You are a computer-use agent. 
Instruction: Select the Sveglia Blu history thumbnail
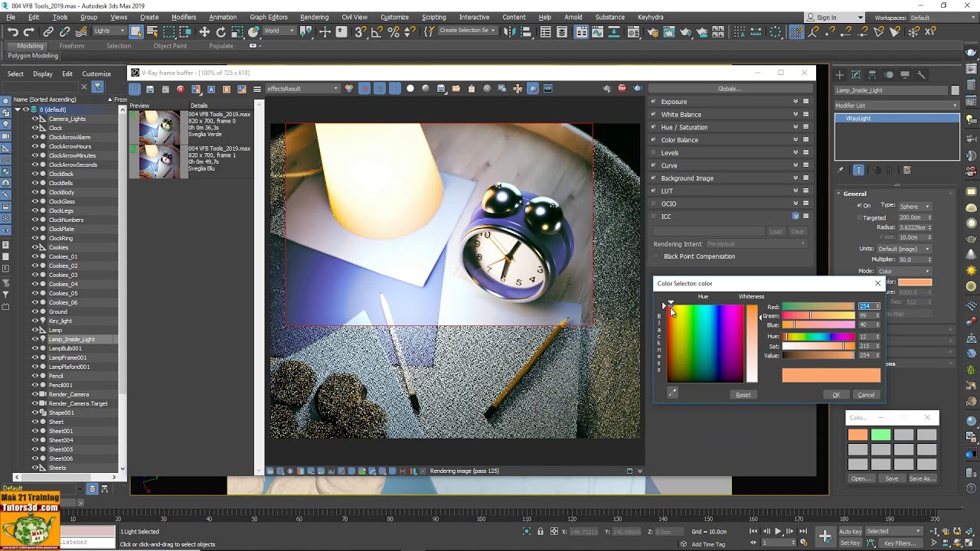(x=159, y=161)
